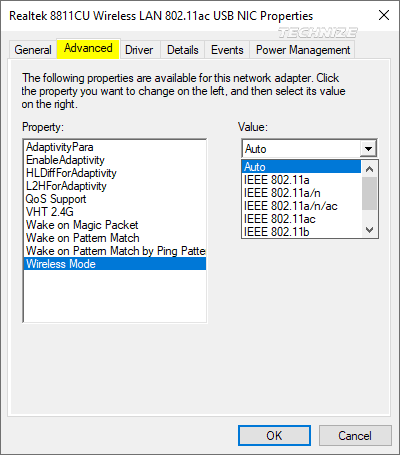Collapse the Value dropdown arrow

click(x=368, y=149)
